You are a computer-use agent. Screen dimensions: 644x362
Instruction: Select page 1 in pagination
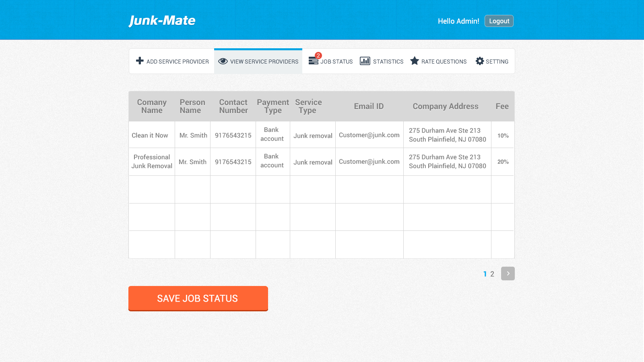pyautogui.click(x=485, y=274)
